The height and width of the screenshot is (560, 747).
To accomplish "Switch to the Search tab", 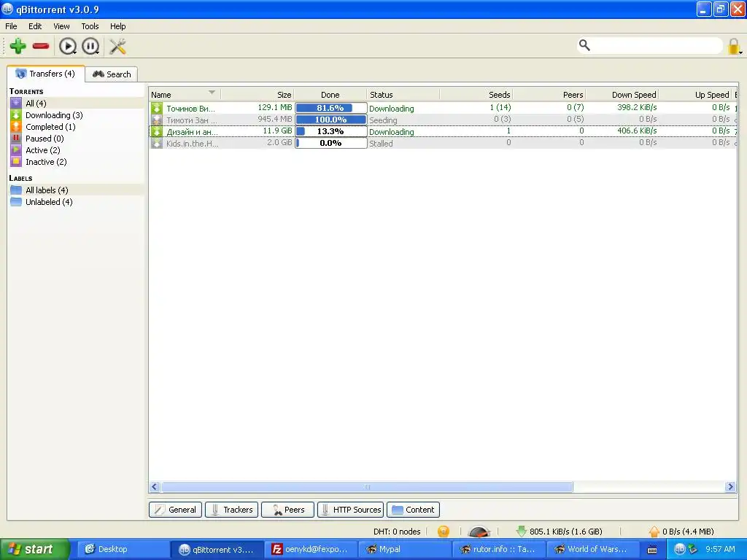I will tap(112, 74).
